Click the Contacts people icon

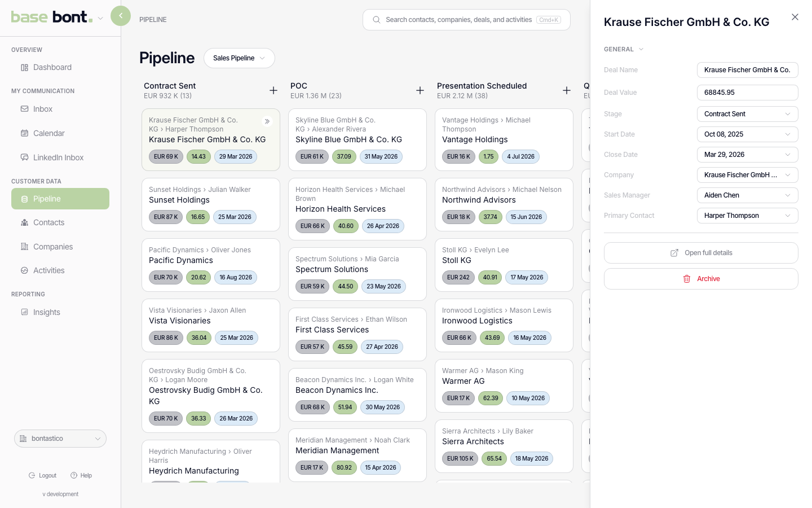point(24,222)
